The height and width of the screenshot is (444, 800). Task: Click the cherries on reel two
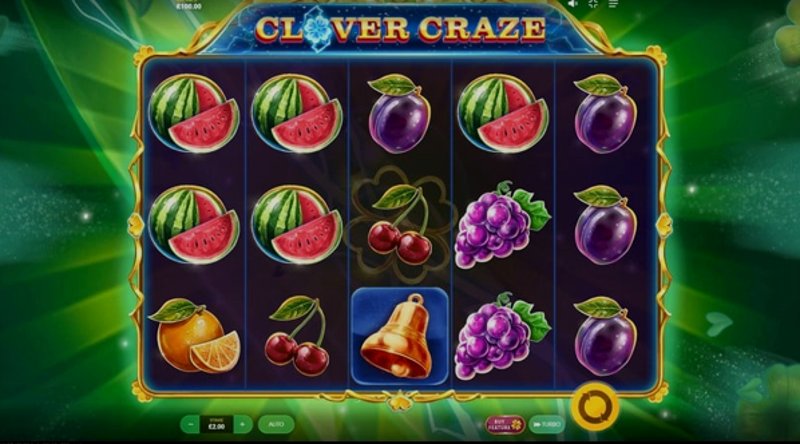click(x=297, y=336)
